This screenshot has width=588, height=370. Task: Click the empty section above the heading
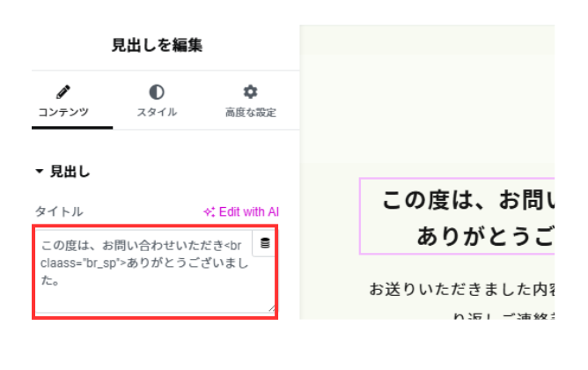(427, 109)
